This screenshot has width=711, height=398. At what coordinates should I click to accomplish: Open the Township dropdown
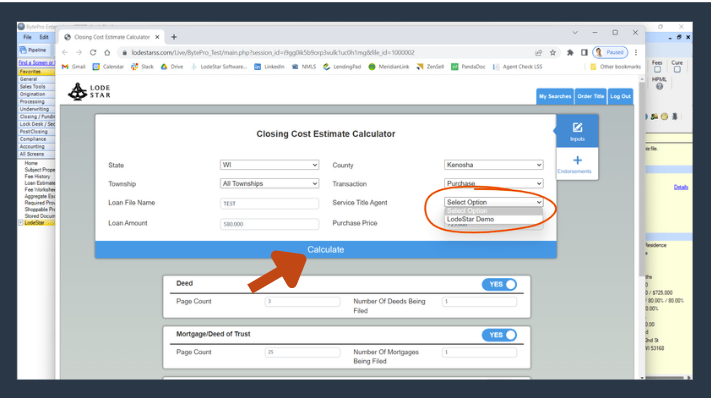(x=269, y=184)
